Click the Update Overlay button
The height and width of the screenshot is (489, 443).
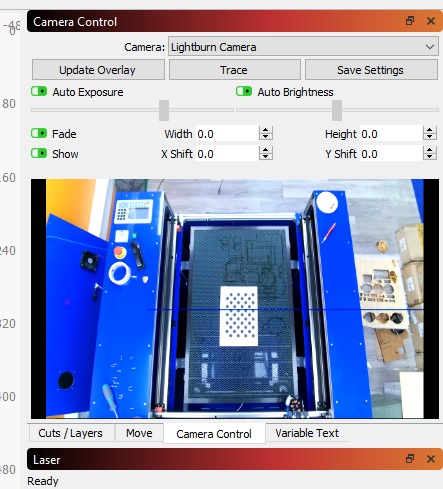[98, 70]
